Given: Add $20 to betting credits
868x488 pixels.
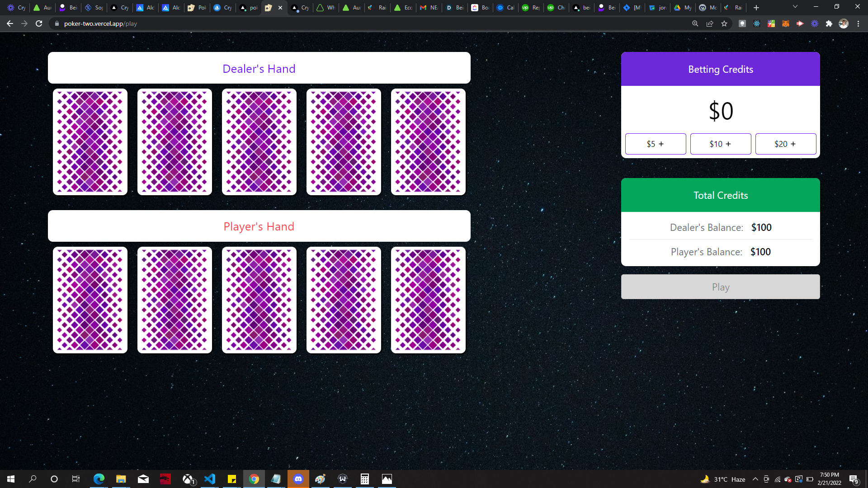Looking at the screenshot, I should pyautogui.click(x=785, y=144).
